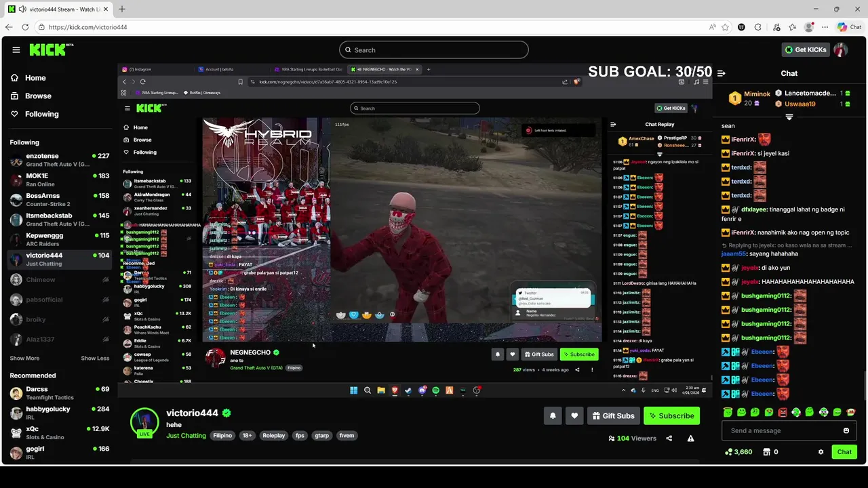Open browser Extensions menu

tap(758, 27)
